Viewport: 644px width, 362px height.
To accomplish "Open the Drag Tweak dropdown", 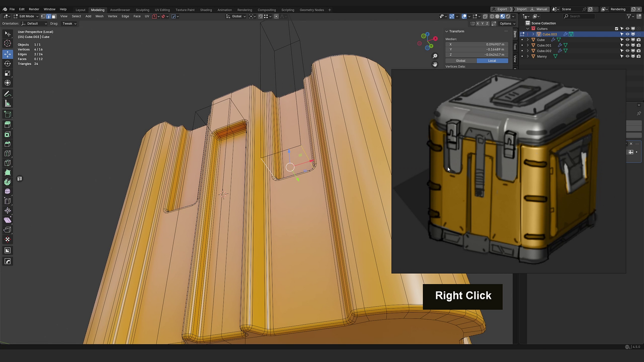I will (69, 24).
